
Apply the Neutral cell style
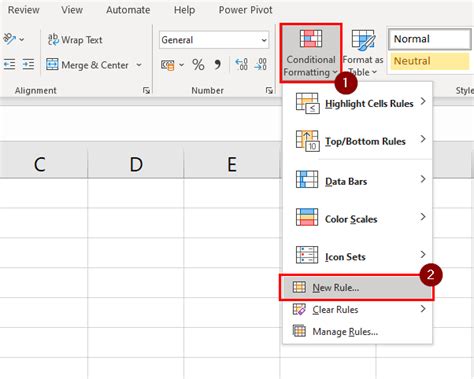coord(430,61)
